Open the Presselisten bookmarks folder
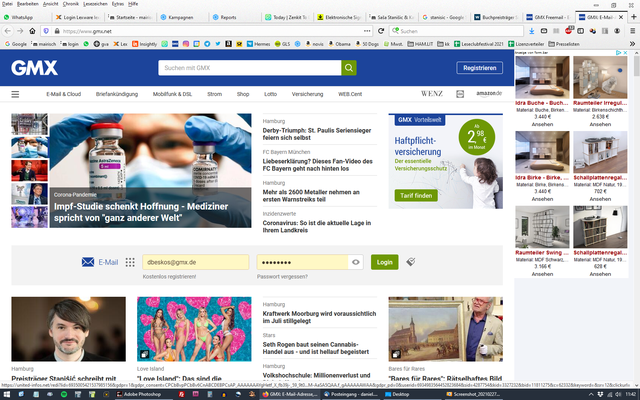 click(564, 44)
